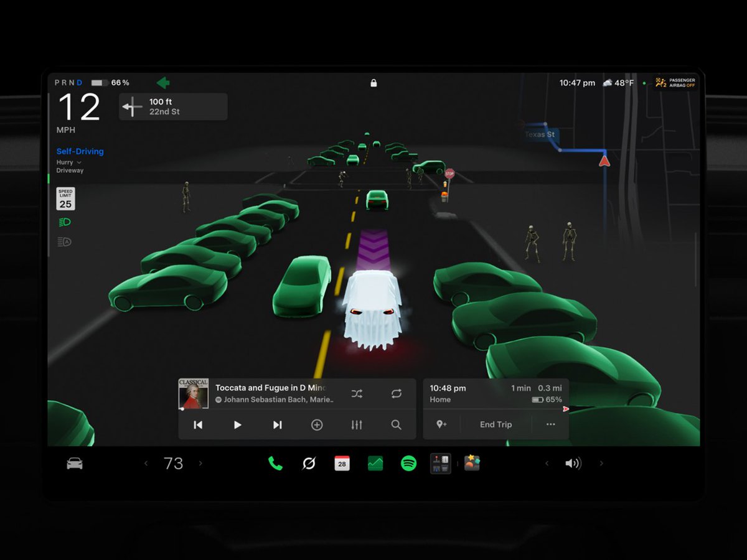Tap the Toccata and Fugue song title
Viewport: 747px width, 560px height.
click(270, 388)
